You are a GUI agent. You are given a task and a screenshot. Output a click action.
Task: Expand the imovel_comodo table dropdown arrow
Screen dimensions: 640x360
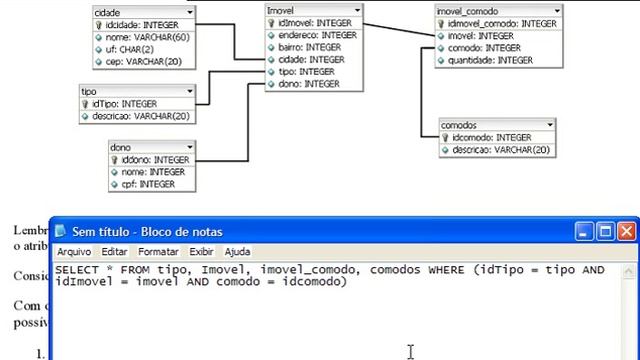(x=557, y=11)
